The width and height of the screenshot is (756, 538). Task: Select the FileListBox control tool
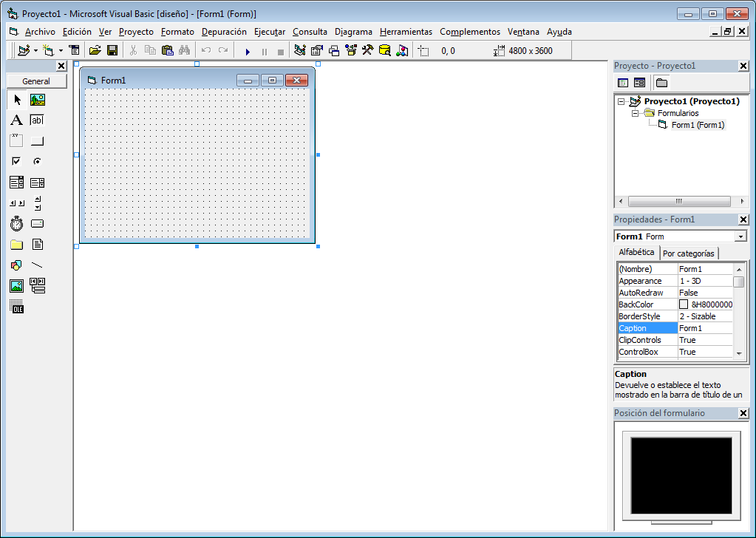pos(38,245)
